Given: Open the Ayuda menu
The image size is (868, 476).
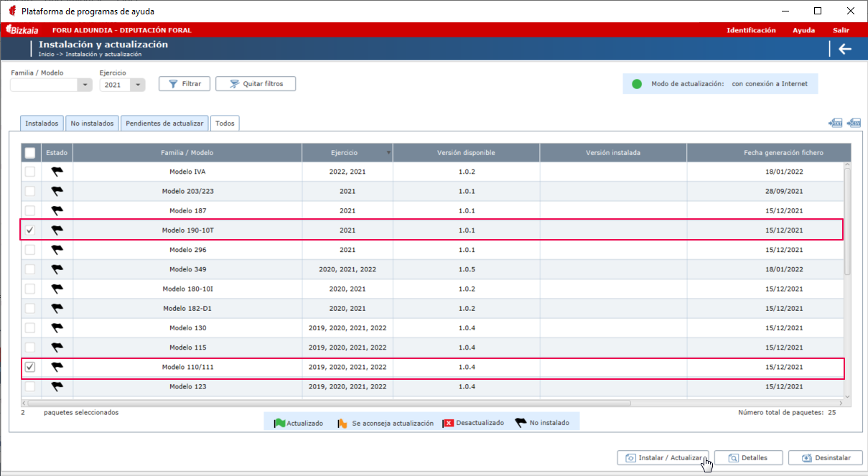Looking at the screenshot, I should 803,30.
